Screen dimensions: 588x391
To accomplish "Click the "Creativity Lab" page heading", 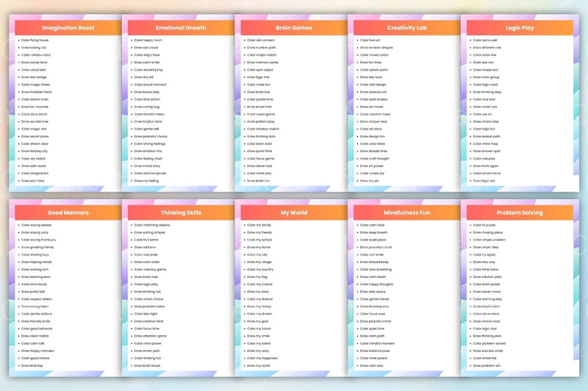I will click(x=407, y=28).
